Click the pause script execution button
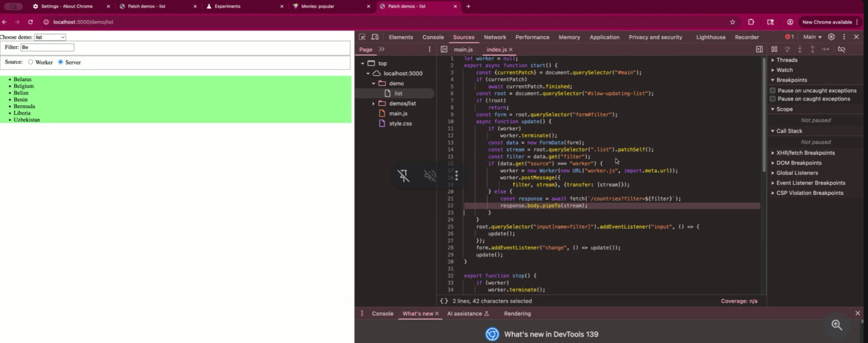This screenshot has width=868, height=343. tap(774, 49)
